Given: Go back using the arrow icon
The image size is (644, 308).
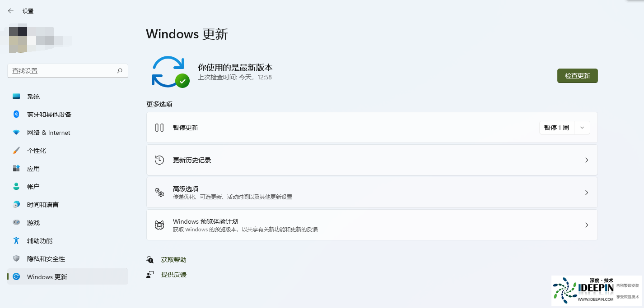Looking at the screenshot, I should (x=11, y=11).
